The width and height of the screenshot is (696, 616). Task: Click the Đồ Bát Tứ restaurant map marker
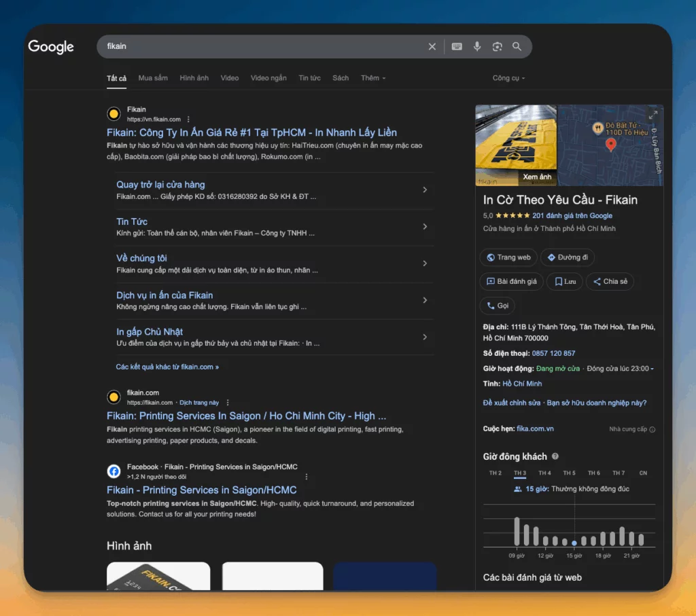coord(597,128)
